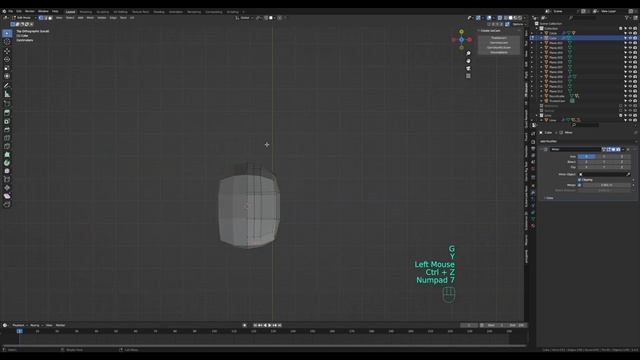Jump to the timeline start frame
The height and width of the screenshot is (360, 640).
click(255, 325)
